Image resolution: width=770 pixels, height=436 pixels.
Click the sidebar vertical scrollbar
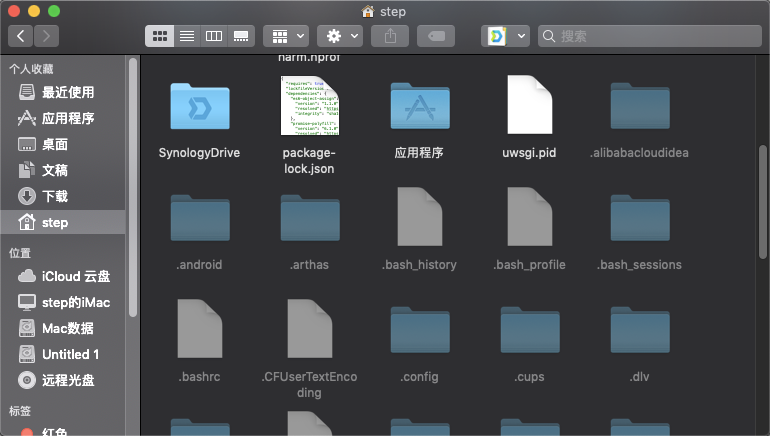[133, 187]
